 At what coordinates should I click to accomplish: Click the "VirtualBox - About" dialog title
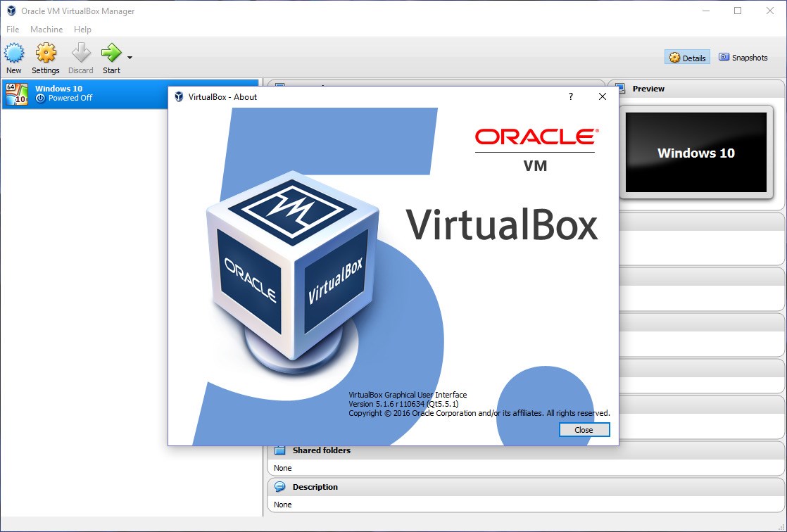223,97
